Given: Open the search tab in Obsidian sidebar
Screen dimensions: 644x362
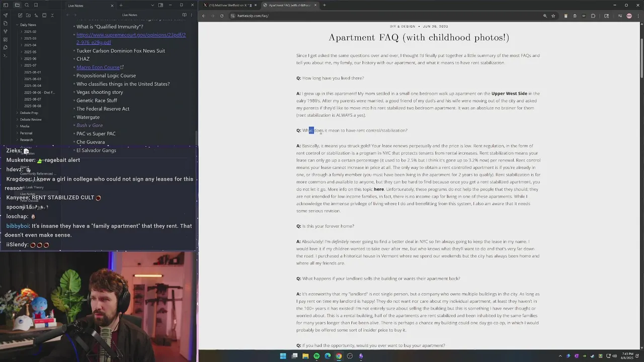Looking at the screenshot, I should (x=27, y=5).
